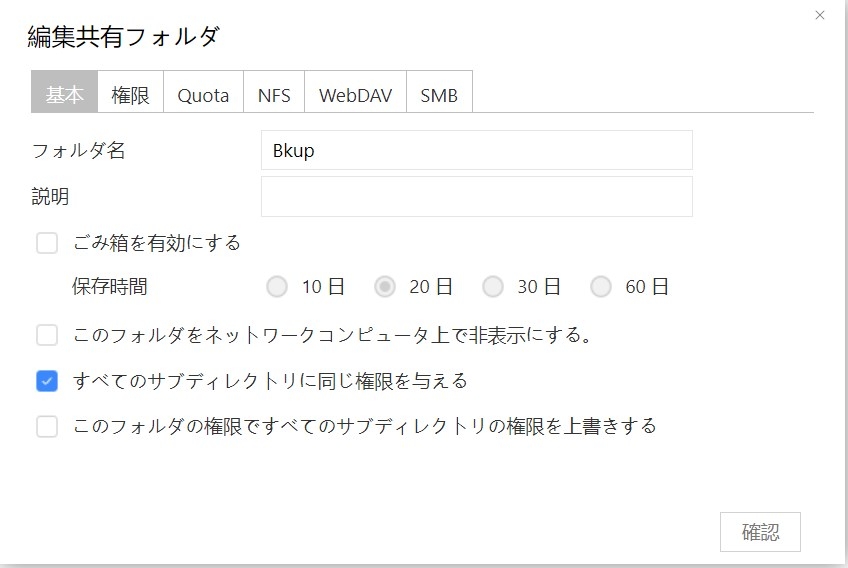Pick the 30日 retention radio button
Viewport: 848px width, 568px height.
point(493,287)
